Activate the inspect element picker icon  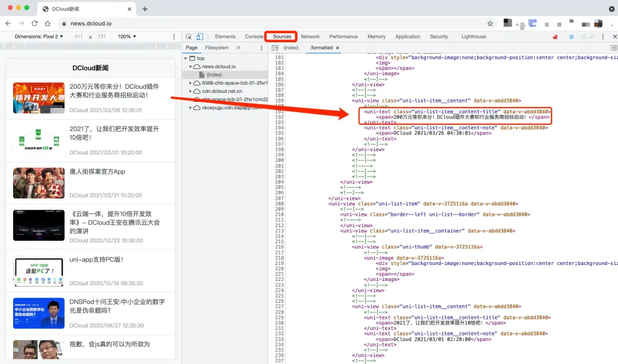[189, 37]
